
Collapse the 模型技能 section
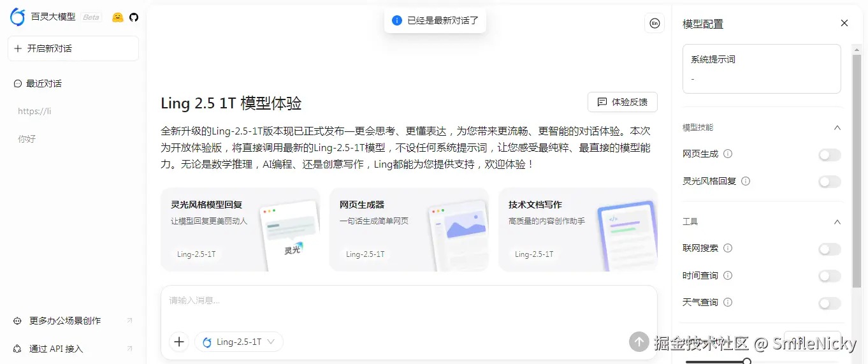[837, 127]
